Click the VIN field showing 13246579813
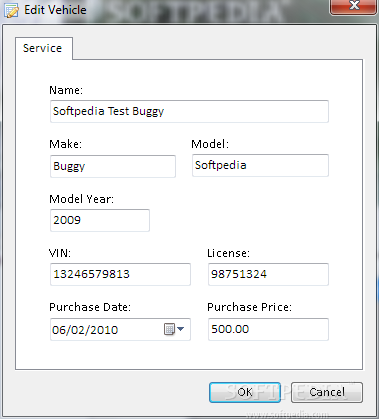This screenshot has height=419, width=379. pyautogui.click(x=120, y=274)
